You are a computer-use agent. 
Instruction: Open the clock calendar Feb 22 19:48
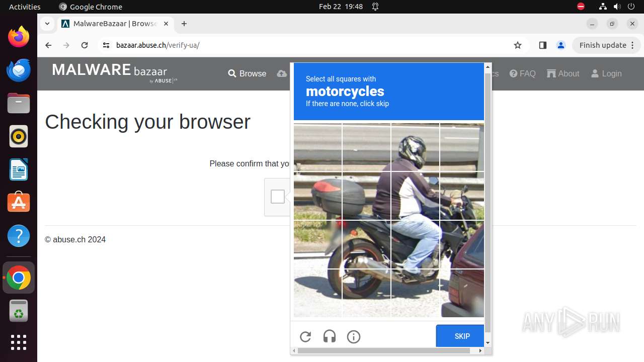(x=341, y=7)
